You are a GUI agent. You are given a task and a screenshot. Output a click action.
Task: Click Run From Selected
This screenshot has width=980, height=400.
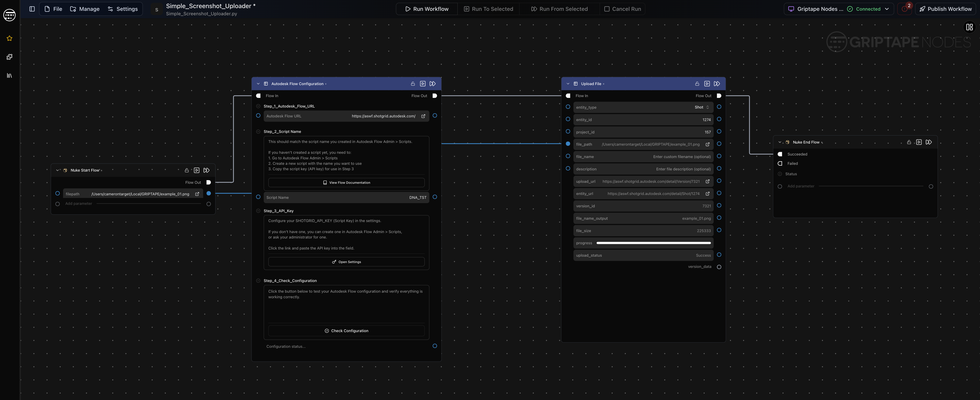pos(559,9)
